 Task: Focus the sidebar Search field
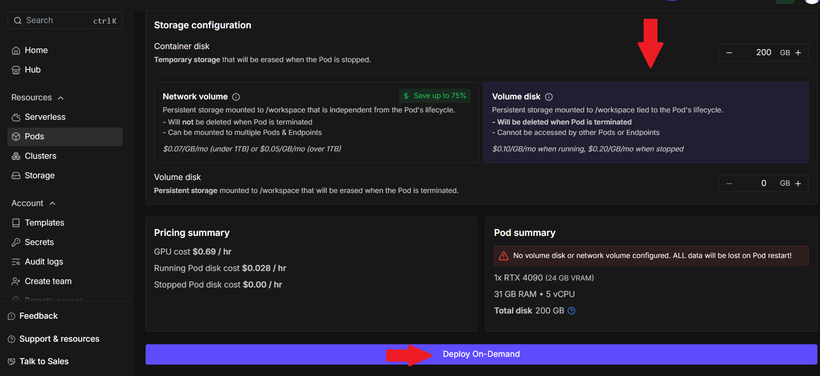point(65,20)
